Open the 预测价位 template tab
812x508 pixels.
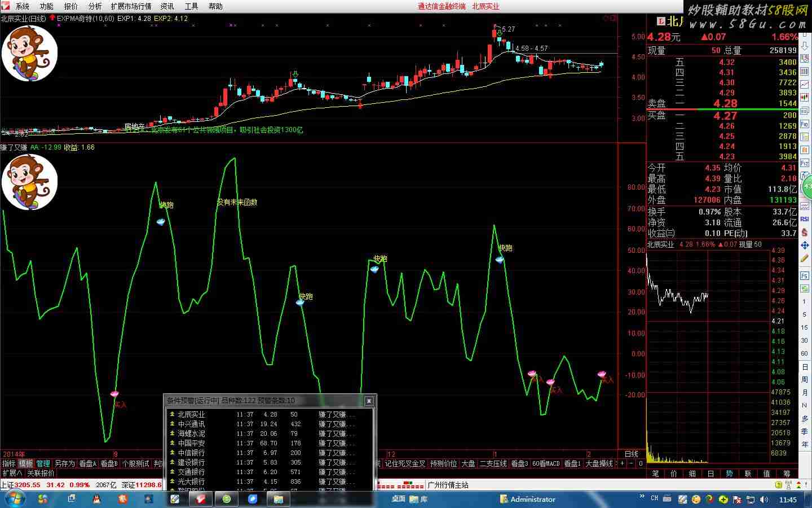pos(444,463)
